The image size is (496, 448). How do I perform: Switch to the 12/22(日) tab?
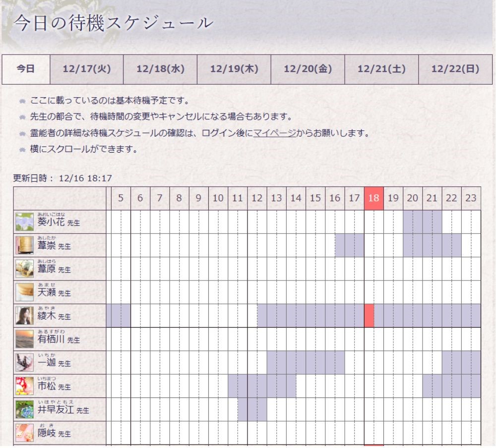455,69
